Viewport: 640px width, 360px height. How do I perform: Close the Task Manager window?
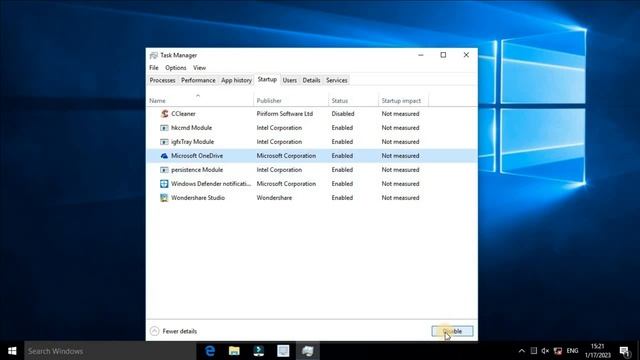pos(466,55)
